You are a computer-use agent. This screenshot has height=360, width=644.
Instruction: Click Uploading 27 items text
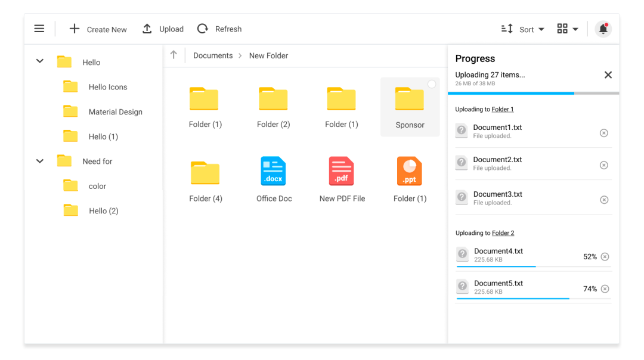coord(490,75)
